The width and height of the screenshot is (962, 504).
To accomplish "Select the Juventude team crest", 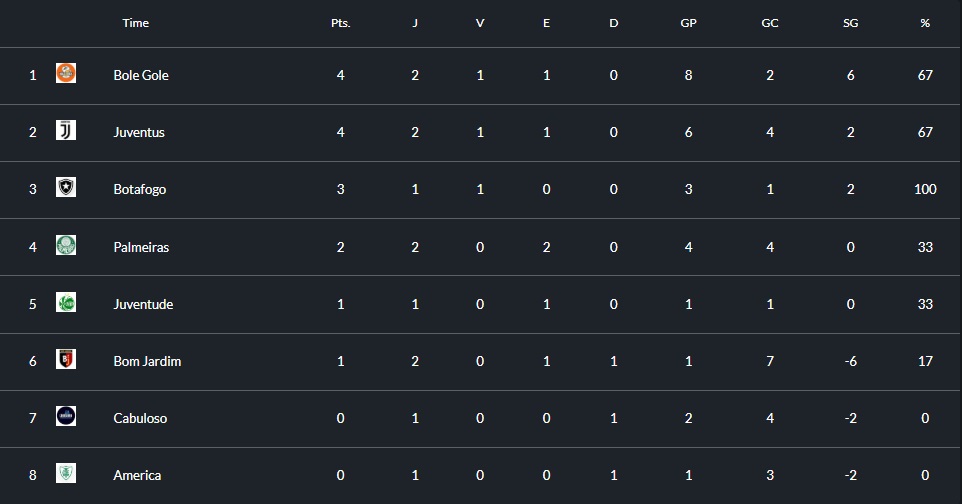I will click(66, 302).
